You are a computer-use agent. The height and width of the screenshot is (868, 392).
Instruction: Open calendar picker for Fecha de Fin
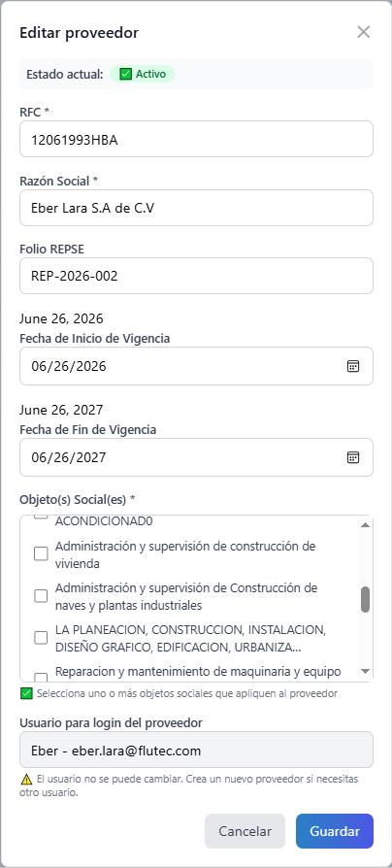[x=353, y=457]
